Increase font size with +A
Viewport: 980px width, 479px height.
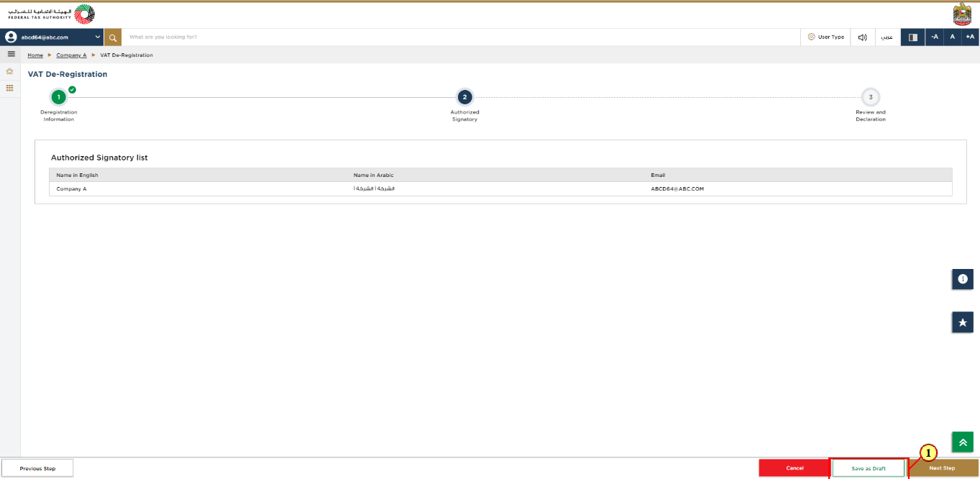click(970, 37)
